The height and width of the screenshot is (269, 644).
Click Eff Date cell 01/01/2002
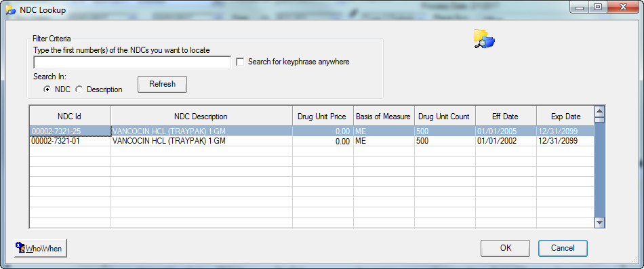506,141
